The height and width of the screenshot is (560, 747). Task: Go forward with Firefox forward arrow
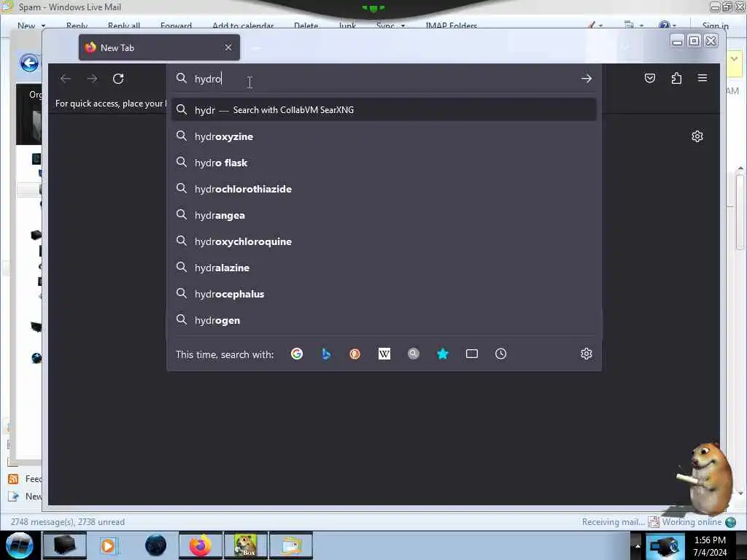(x=92, y=79)
